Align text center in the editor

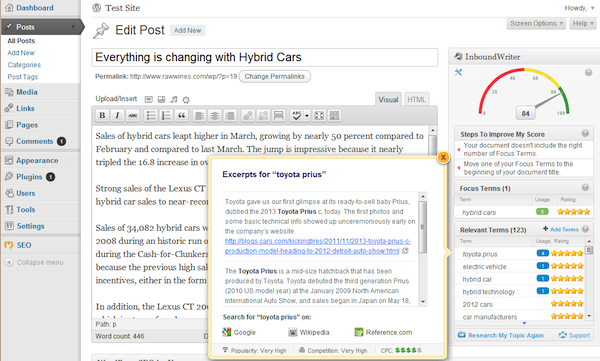(215, 116)
